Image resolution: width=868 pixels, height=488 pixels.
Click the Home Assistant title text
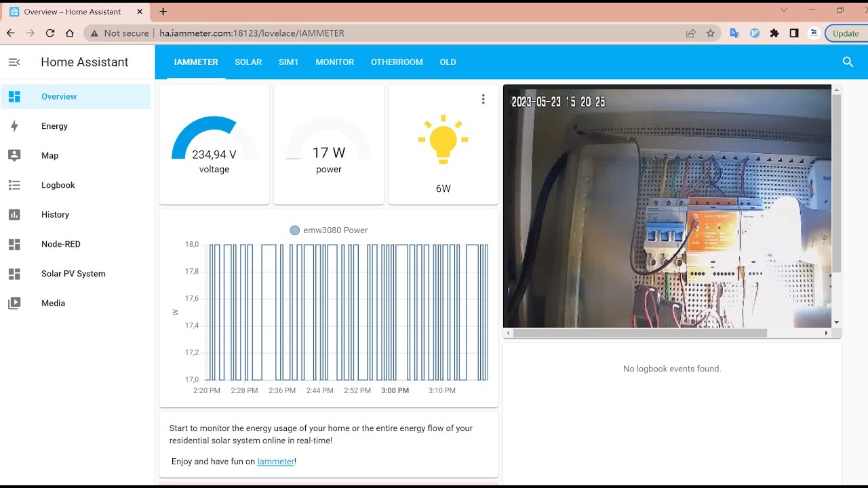pos(85,62)
